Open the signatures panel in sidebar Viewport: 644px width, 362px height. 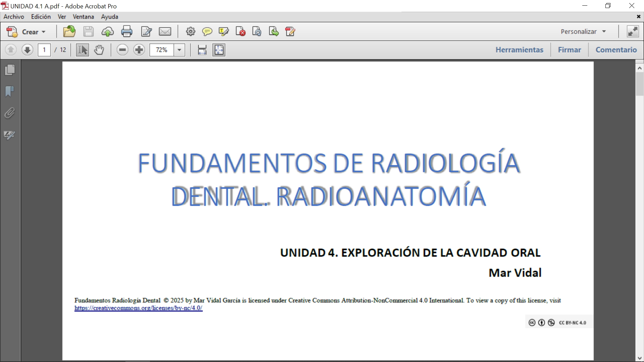point(10,135)
